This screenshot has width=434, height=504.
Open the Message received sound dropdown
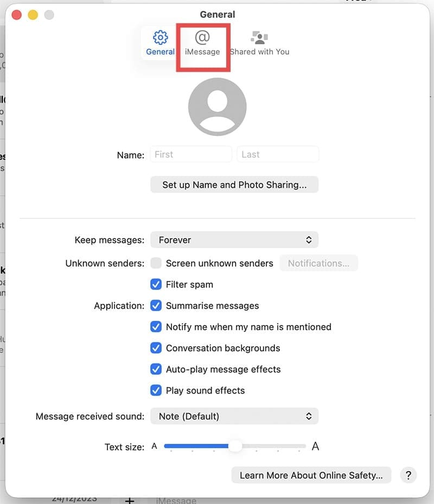[234, 416]
